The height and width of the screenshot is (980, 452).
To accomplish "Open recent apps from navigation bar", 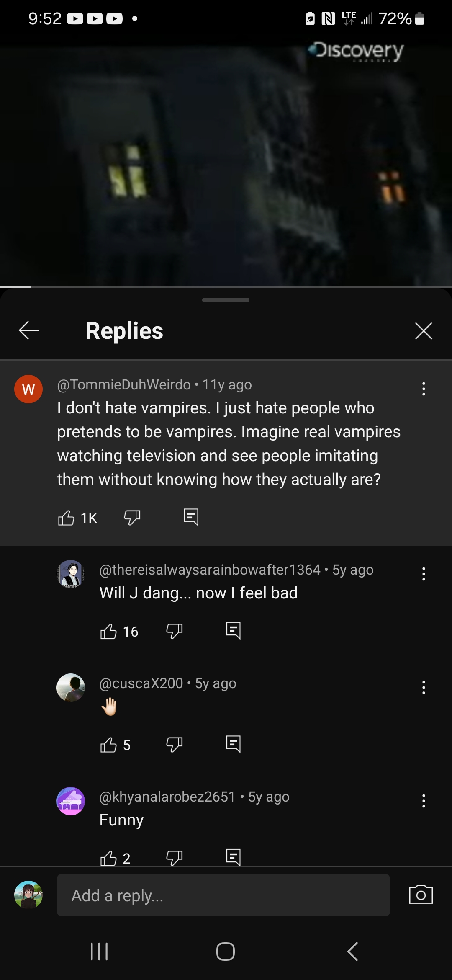I will 99,952.
